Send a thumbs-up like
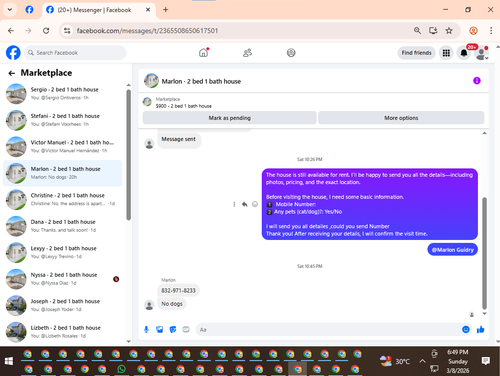This screenshot has height=376, width=500. pyautogui.click(x=480, y=330)
